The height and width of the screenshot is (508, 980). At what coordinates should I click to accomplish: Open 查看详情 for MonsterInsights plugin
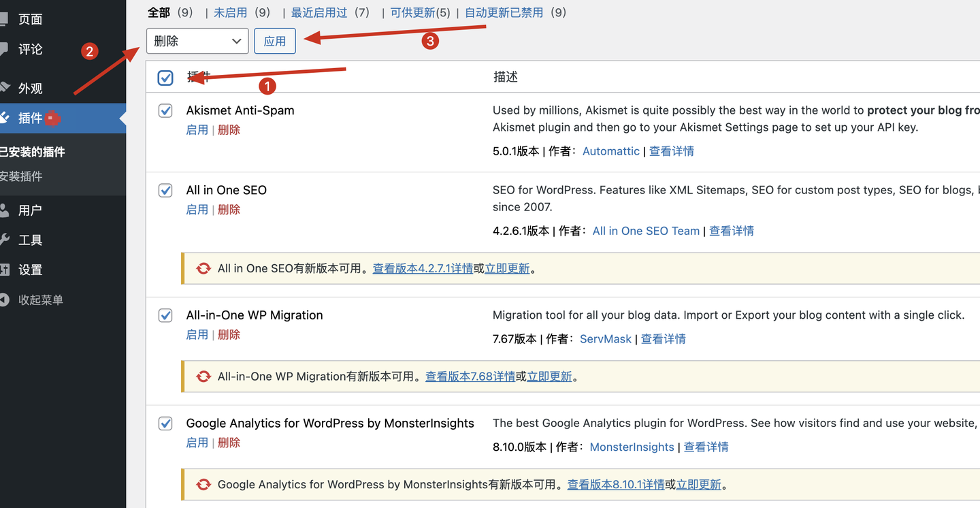[x=706, y=447]
